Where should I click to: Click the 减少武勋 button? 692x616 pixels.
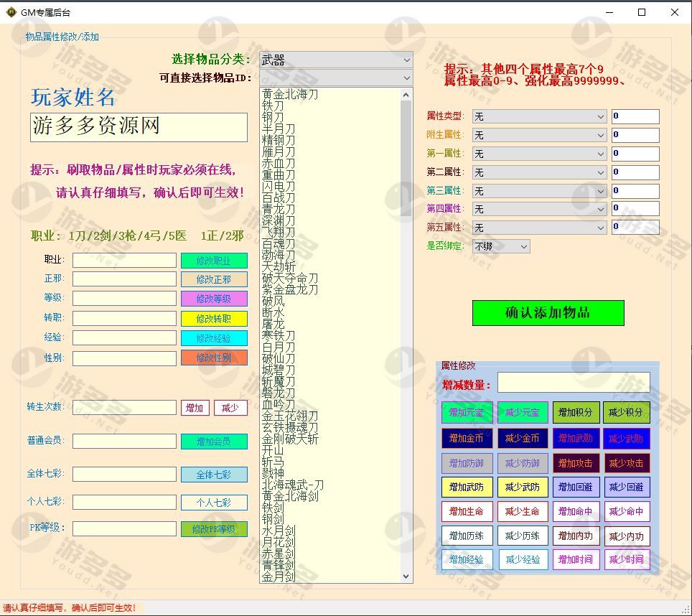(x=626, y=438)
